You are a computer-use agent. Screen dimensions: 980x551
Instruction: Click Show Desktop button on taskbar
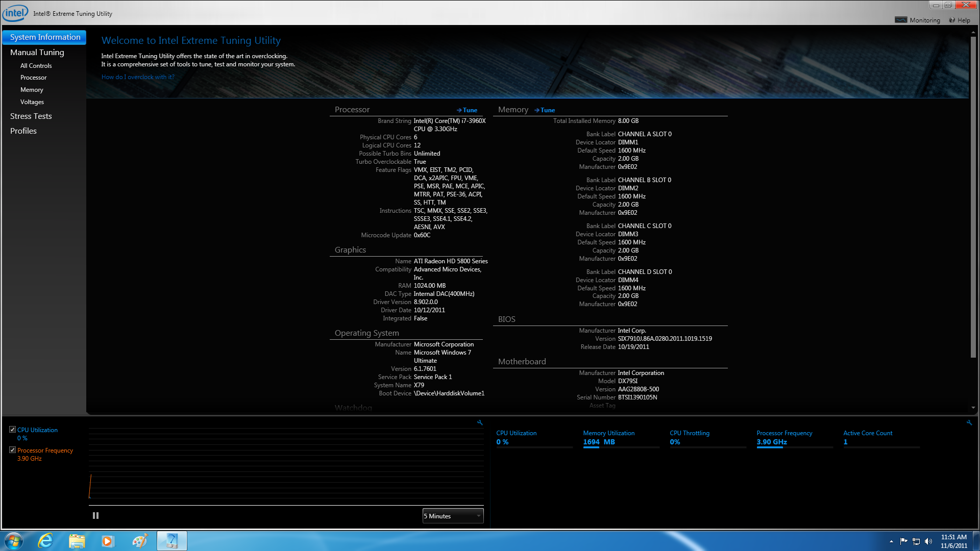point(975,541)
